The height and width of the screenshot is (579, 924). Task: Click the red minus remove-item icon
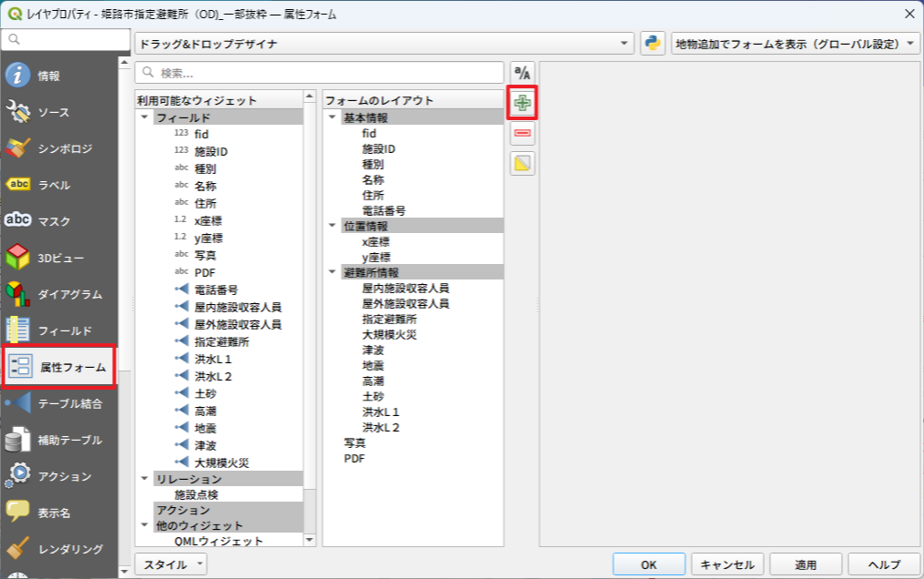point(523,134)
